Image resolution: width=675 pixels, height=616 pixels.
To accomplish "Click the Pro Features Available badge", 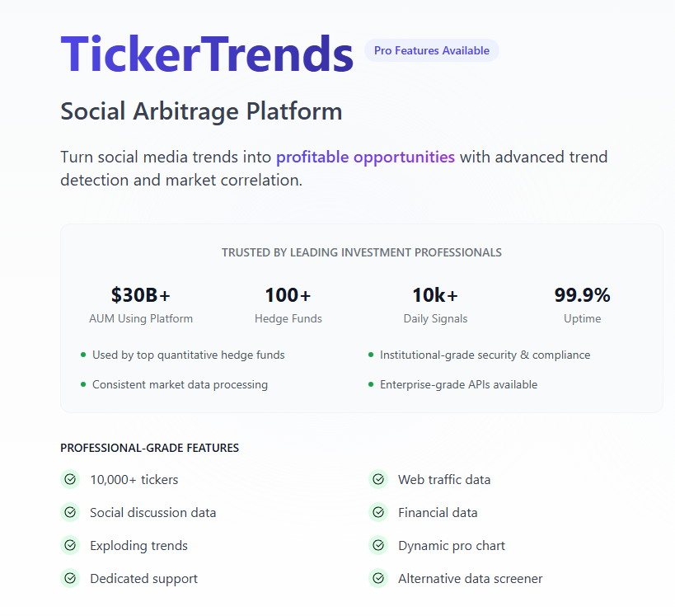I will [x=431, y=50].
